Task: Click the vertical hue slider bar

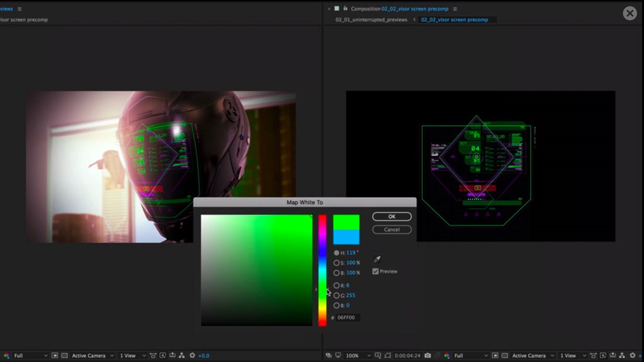Action: 323,270
